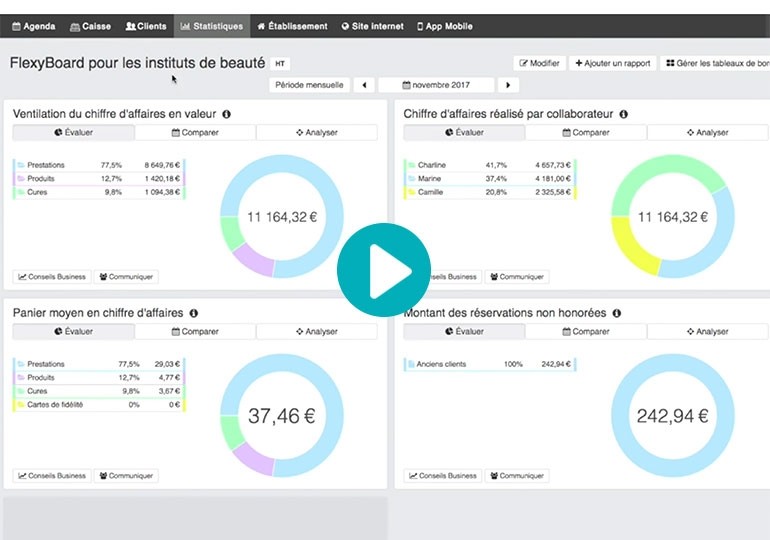The width and height of the screenshot is (770, 540).
Task: Open the Caisse menu item
Action: (x=91, y=26)
